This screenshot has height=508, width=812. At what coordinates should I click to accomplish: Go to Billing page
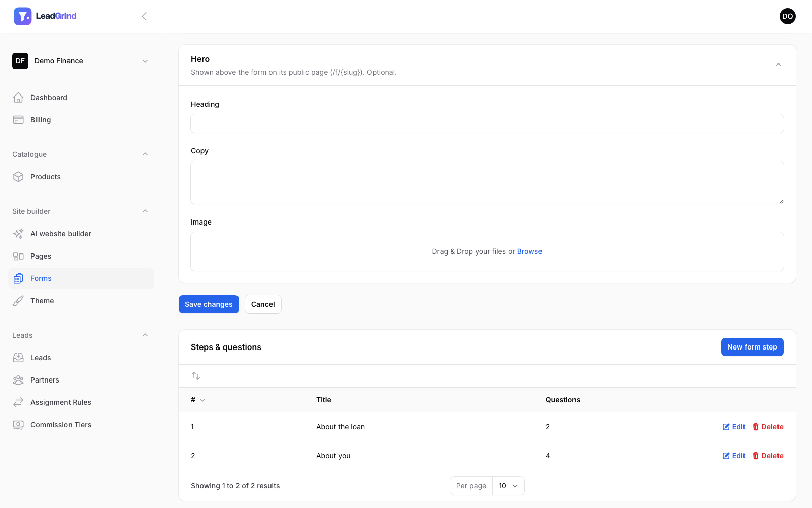(x=81, y=120)
